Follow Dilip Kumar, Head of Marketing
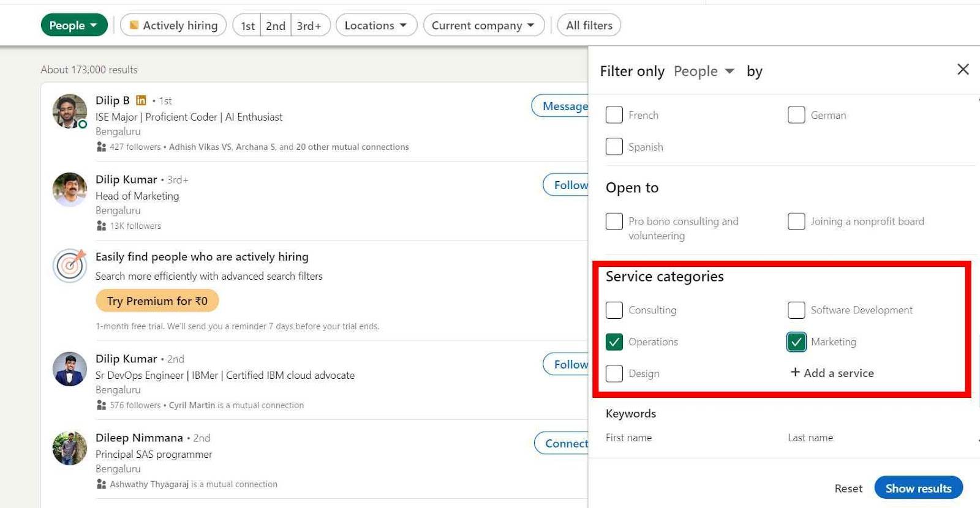980x508 pixels. click(566, 185)
